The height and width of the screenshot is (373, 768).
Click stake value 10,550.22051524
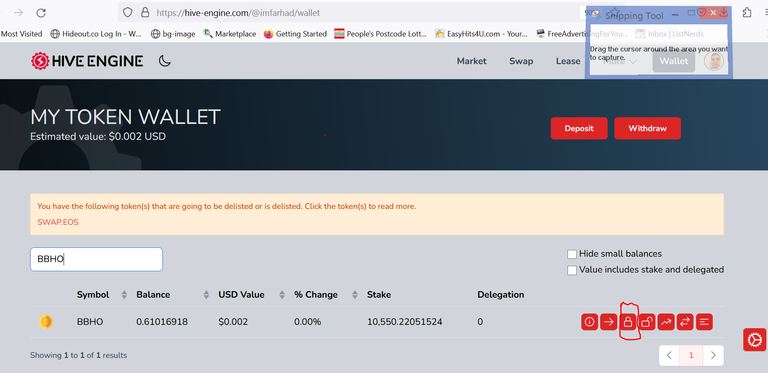coord(405,322)
